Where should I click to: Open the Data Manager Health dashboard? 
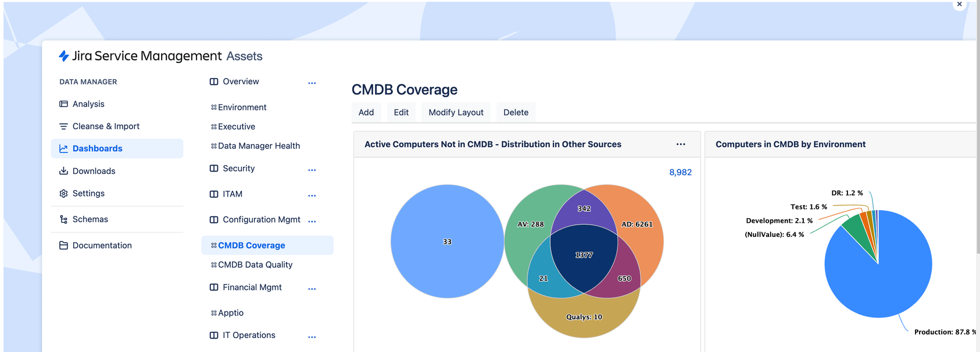(259, 146)
